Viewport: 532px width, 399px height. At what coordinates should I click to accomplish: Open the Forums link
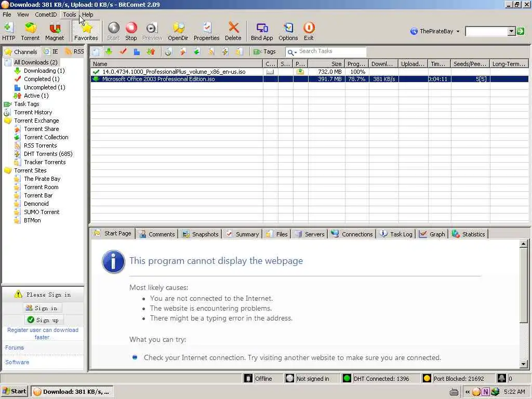14,348
